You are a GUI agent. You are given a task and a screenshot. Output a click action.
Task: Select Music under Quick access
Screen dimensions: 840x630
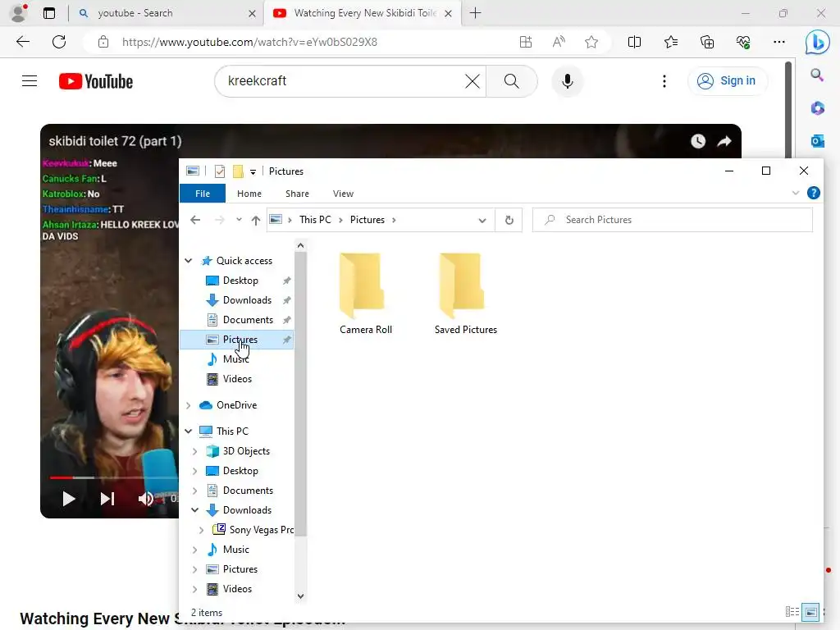click(235, 359)
